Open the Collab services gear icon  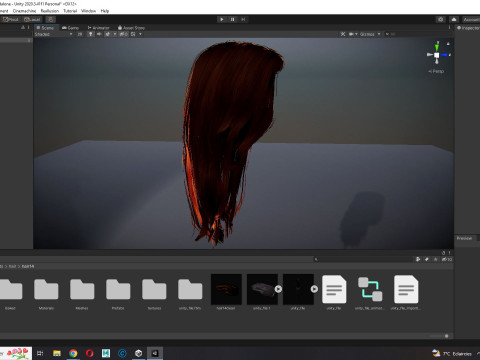441,19
